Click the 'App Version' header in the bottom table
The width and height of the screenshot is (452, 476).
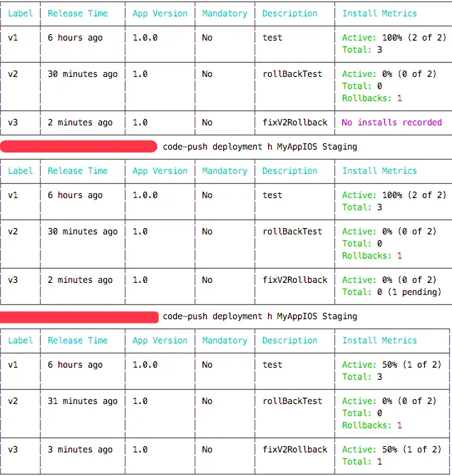[160, 341]
